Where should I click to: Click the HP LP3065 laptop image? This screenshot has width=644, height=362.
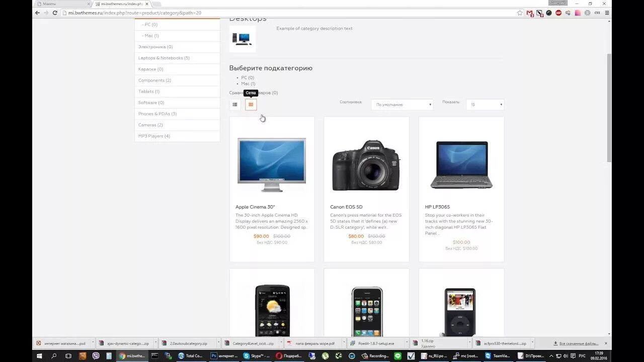(461, 165)
